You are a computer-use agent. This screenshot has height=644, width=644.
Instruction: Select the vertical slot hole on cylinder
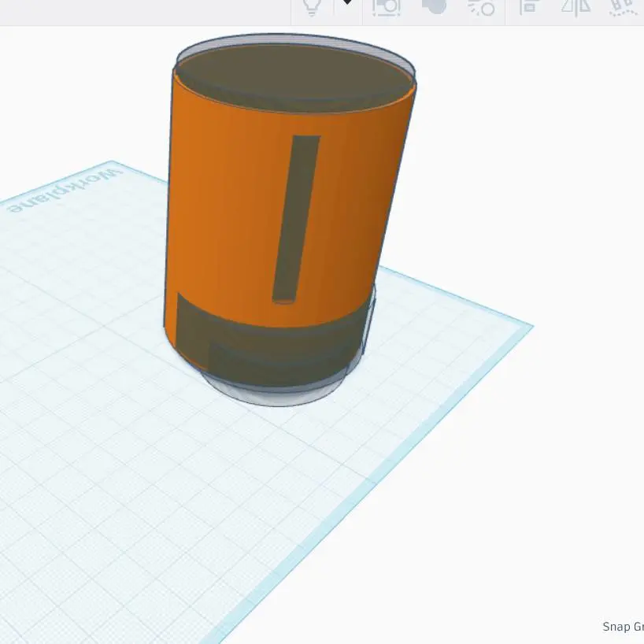pyautogui.click(x=297, y=220)
